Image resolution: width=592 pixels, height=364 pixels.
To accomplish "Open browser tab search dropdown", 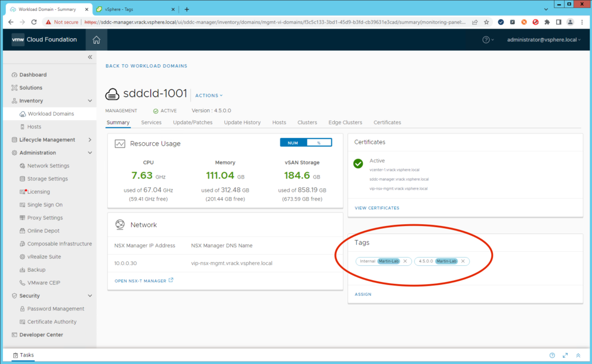I will pos(546,9).
